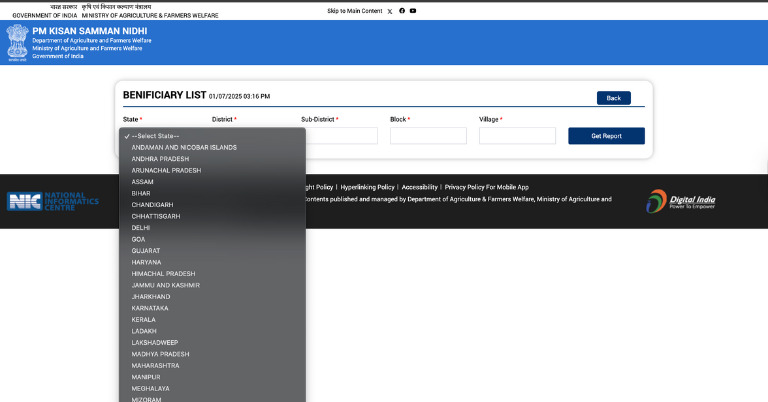Select HARYANA from state list
Screen dimensions: 768x402
tap(212, 262)
